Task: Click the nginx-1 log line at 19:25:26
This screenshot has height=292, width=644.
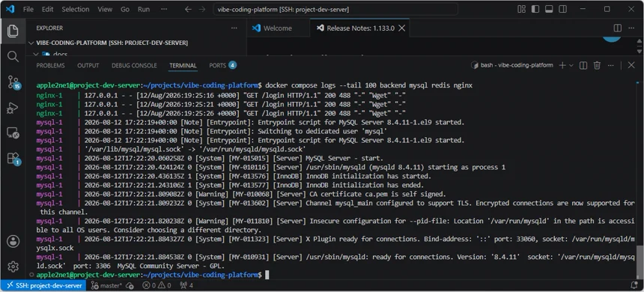Action: coord(221,113)
